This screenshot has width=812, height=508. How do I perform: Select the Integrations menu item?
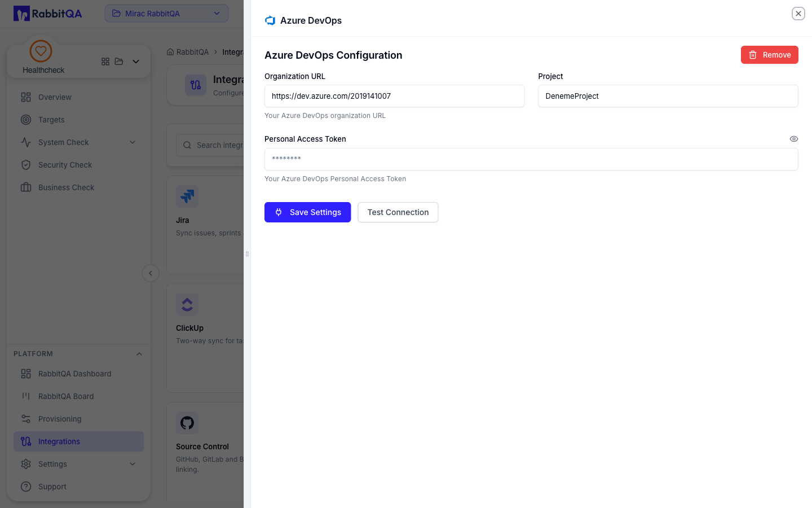[x=78, y=441]
